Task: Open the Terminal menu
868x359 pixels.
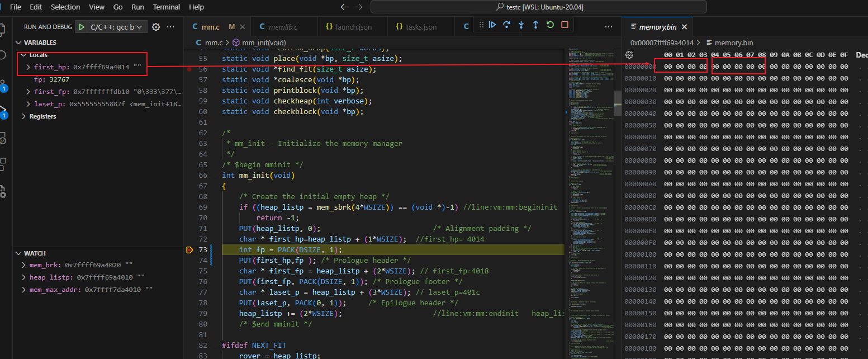Action: point(167,7)
